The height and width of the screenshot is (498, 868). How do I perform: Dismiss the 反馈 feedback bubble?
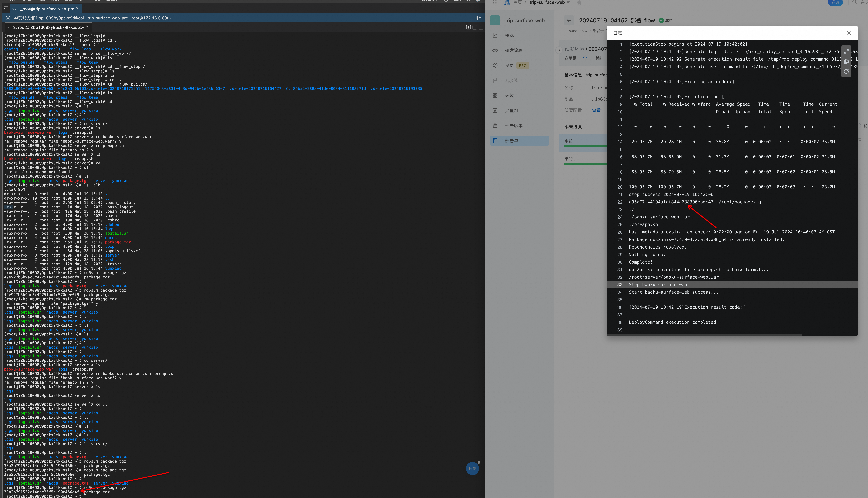point(479,462)
